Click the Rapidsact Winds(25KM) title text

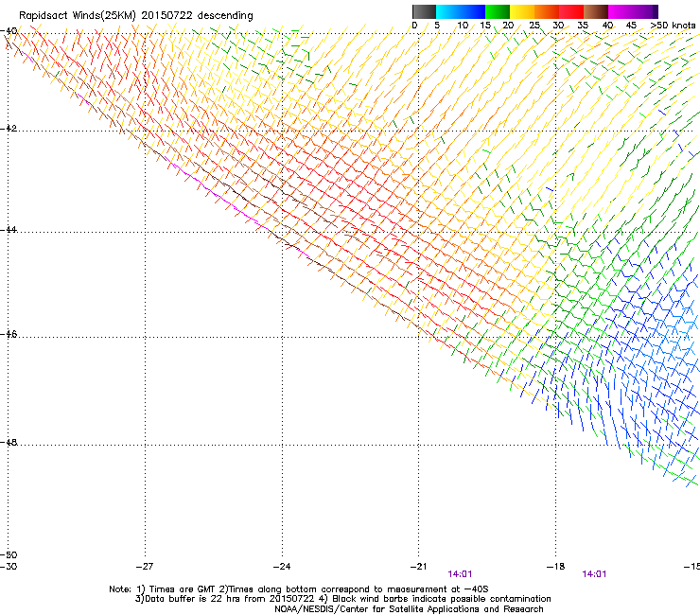click(x=135, y=16)
